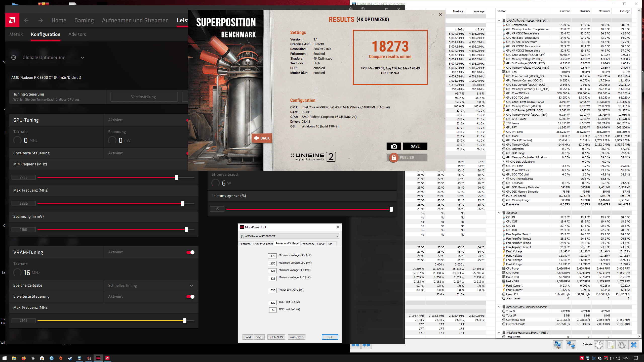
Task: Switch to HWiNFO via the taskbar icon
Action: pyautogui.click(x=79, y=358)
